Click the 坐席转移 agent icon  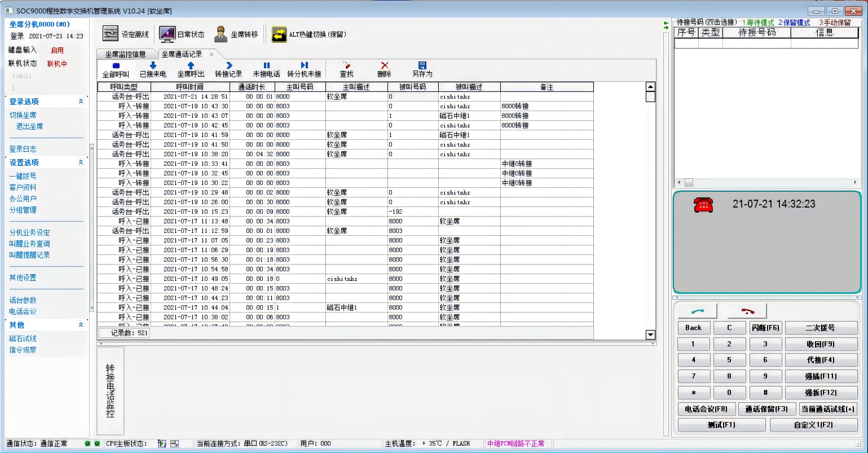[x=221, y=34]
